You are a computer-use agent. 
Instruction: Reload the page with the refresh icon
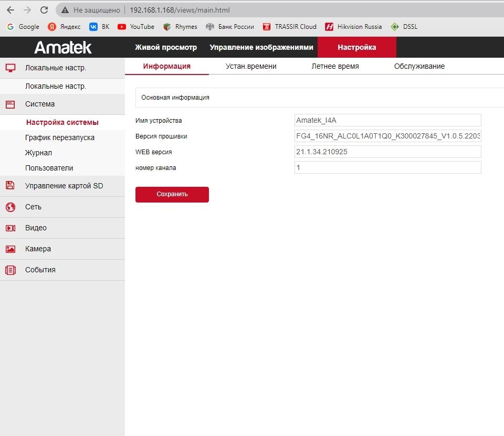44,10
